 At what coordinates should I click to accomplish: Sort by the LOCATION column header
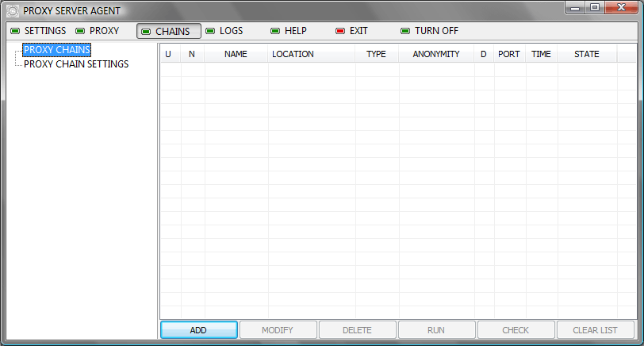pyautogui.click(x=311, y=54)
